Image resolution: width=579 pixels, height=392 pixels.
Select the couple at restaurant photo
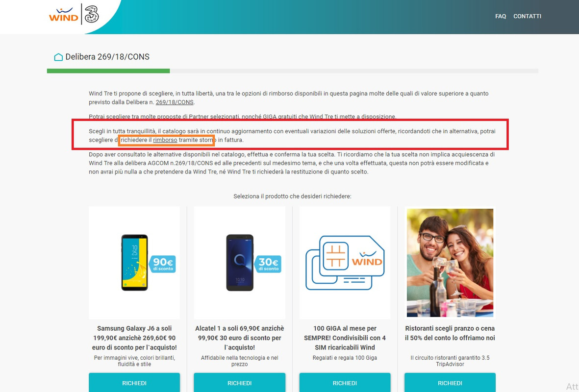(450, 263)
